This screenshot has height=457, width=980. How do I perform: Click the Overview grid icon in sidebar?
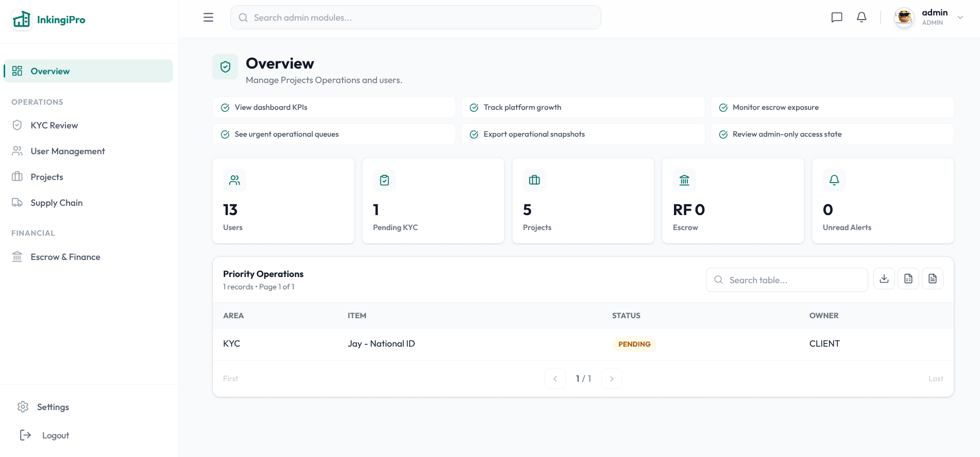click(17, 71)
